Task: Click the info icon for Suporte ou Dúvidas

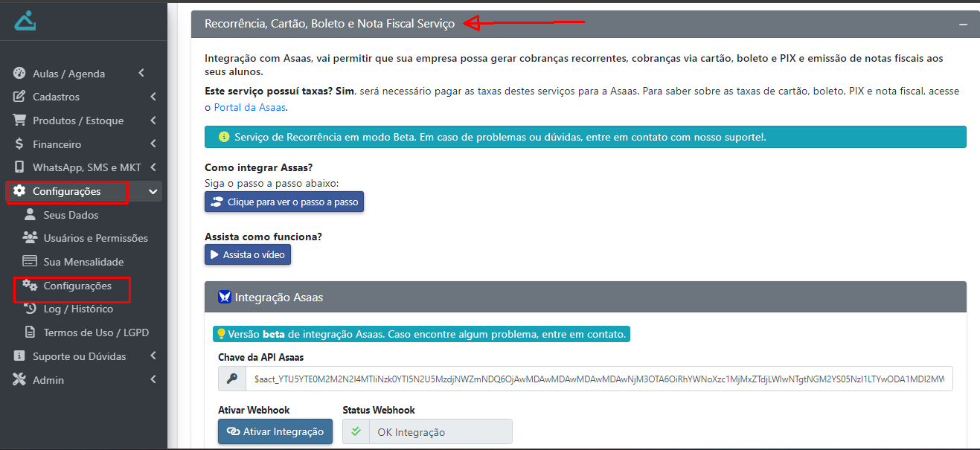Action: [19, 356]
